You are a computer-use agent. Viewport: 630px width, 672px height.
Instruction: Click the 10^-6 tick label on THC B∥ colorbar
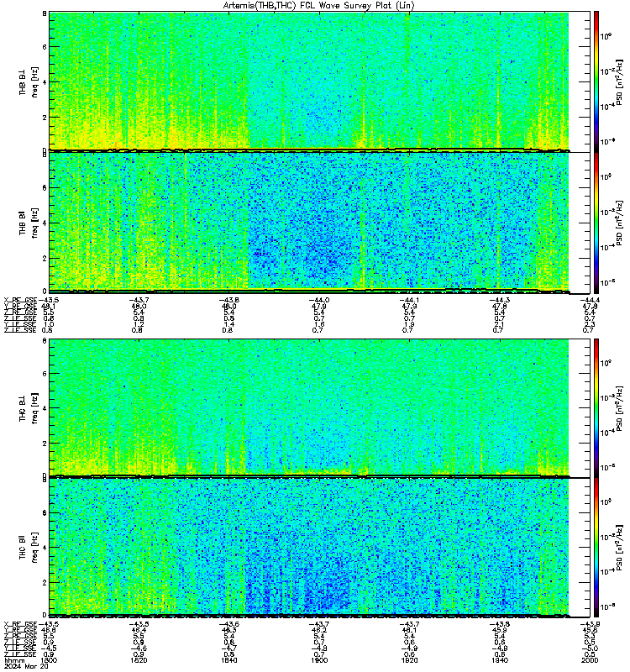point(607,606)
